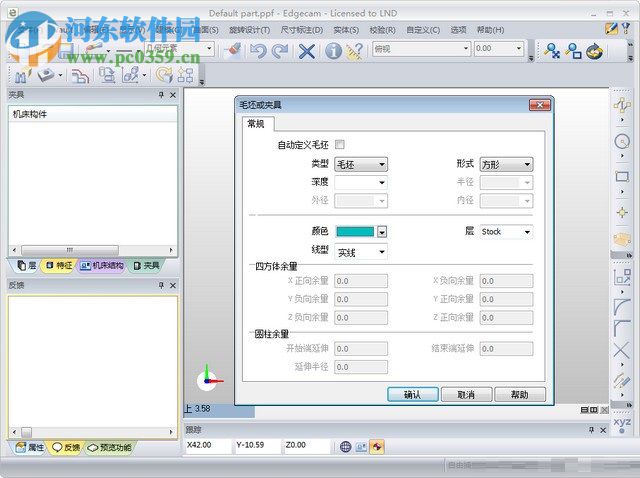640x478 pixels.
Task: Click the eraser clean-up icon
Action: (x=233, y=51)
